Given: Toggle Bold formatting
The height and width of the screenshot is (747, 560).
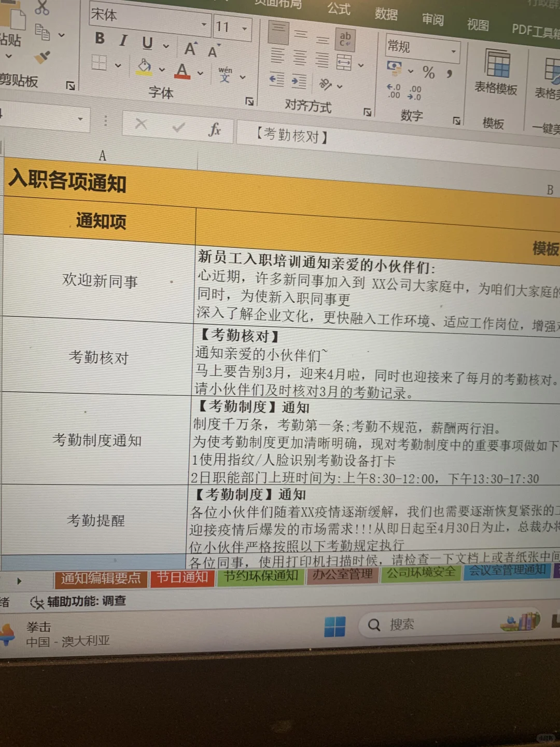Looking at the screenshot, I should click(x=100, y=38).
